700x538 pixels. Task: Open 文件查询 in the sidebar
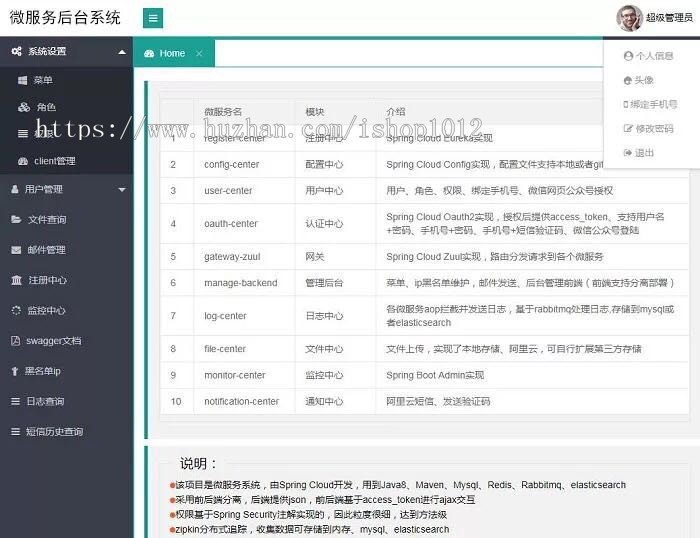point(47,220)
